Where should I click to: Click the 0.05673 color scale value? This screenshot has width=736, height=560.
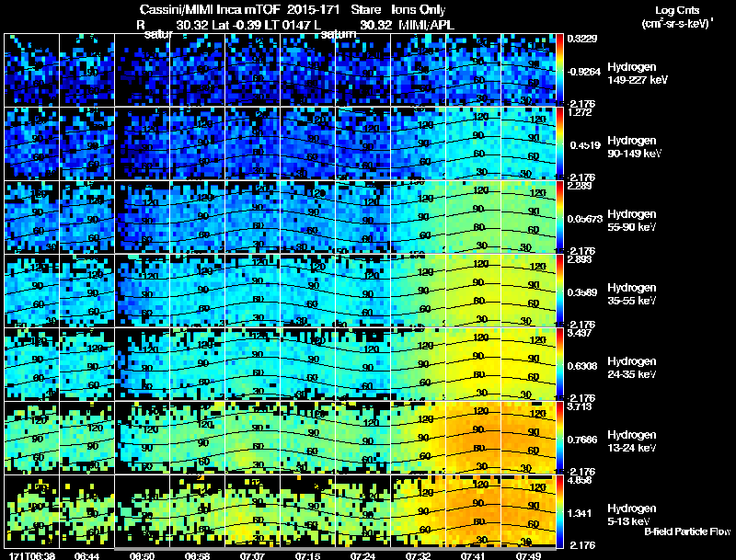585,219
